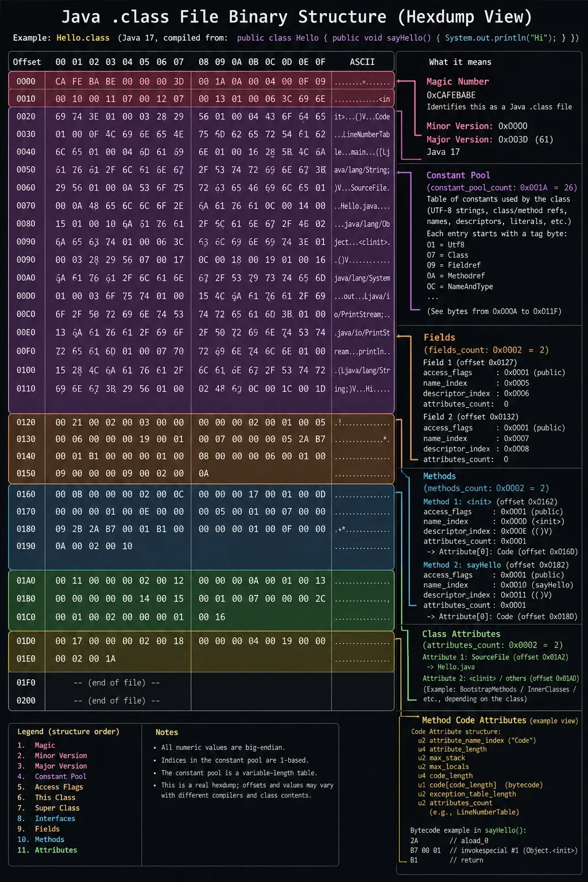This screenshot has height=882, width=588.
Task: Click the 'Notes' heading
Action: [x=167, y=732]
